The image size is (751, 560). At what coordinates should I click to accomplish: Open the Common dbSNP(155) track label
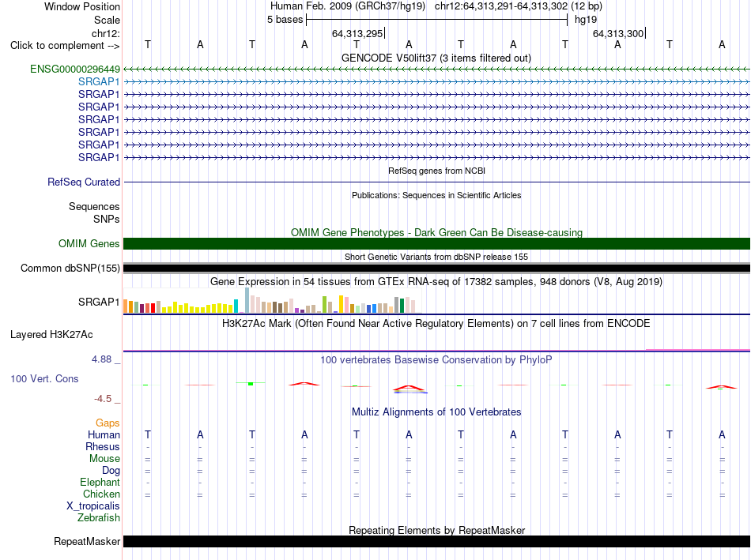70,268
